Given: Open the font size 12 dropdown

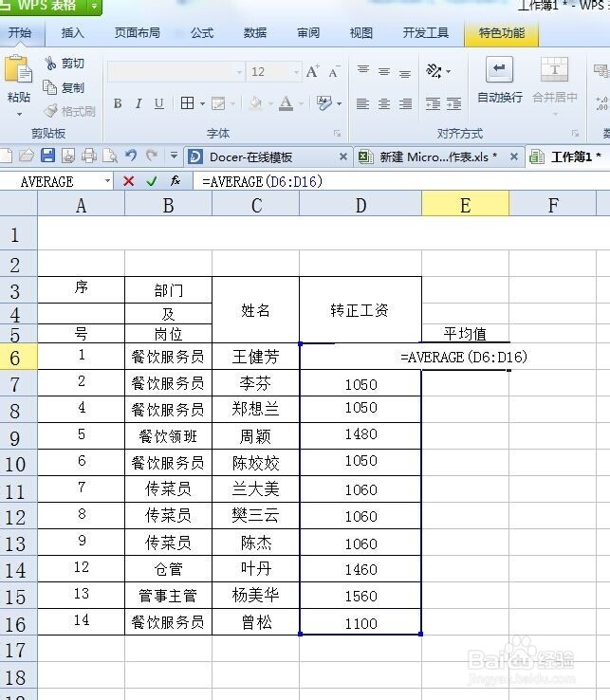Looking at the screenshot, I should (296, 72).
